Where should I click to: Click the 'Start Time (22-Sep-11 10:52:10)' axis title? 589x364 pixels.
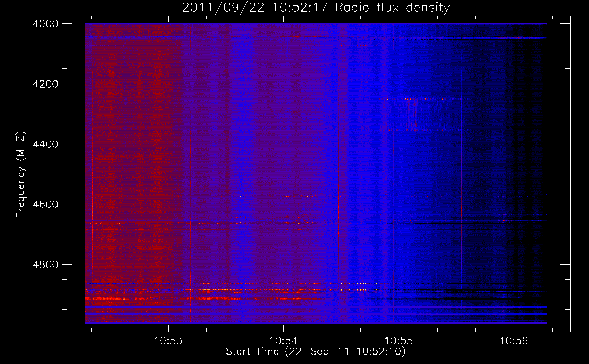[316, 352]
